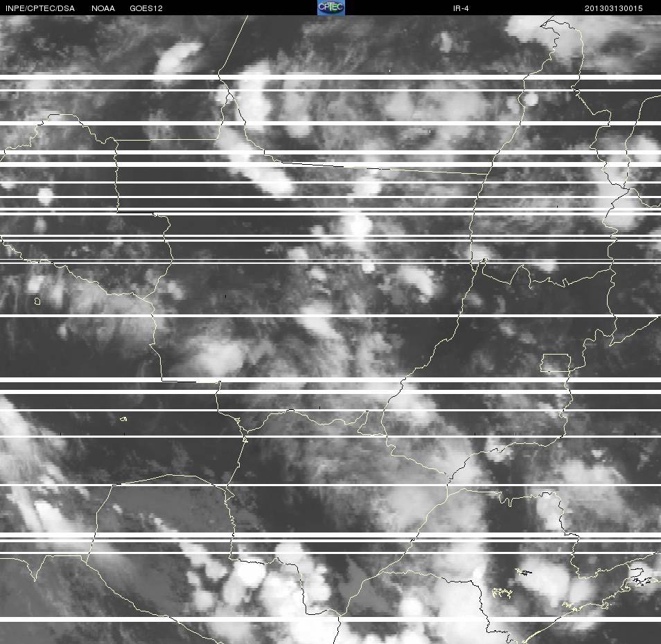The image size is (661, 644).
Task: Click the GOES12 satellite label
Action: 146,8
